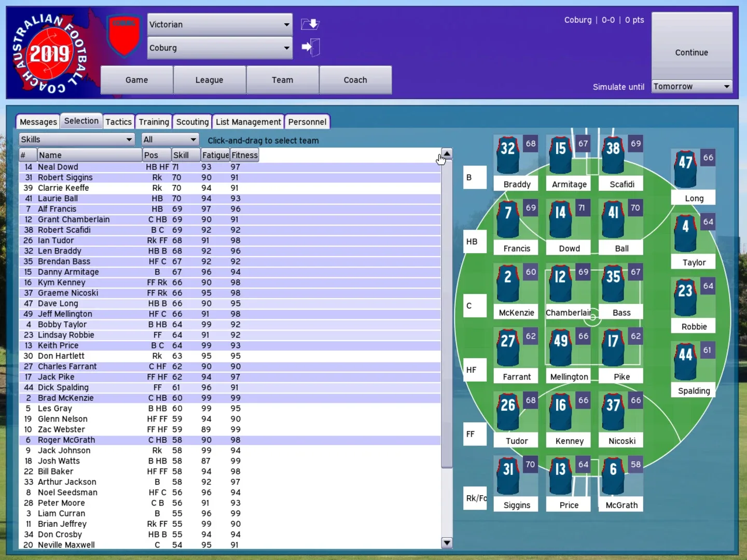Image resolution: width=747 pixels, height=560 pixels.
Task: Click the player list scroll down arrow
Action: pyautogui.click(x=446, y=542)
